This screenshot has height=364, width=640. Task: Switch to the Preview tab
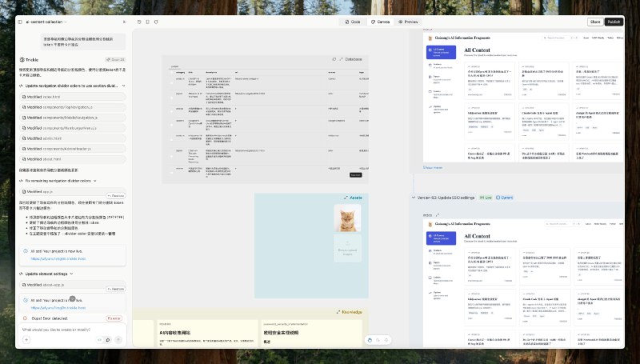pos(408,22)
